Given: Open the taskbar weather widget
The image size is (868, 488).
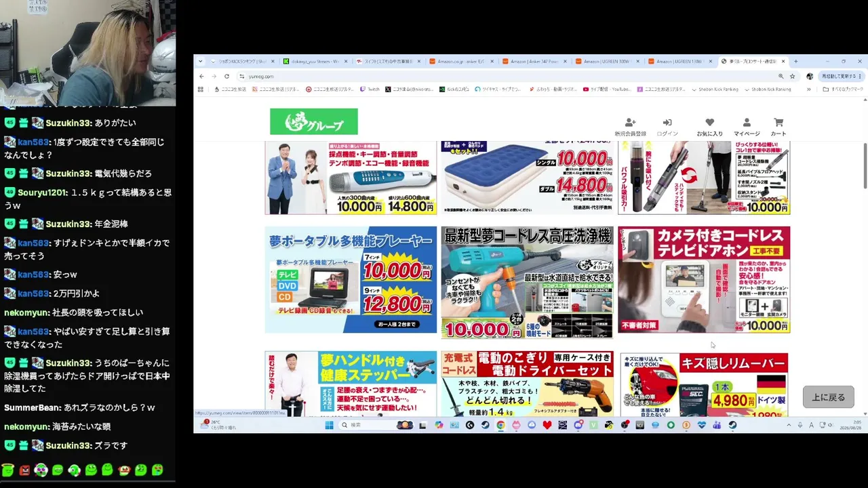Looking at the screenshot, I should coord(218,425).
